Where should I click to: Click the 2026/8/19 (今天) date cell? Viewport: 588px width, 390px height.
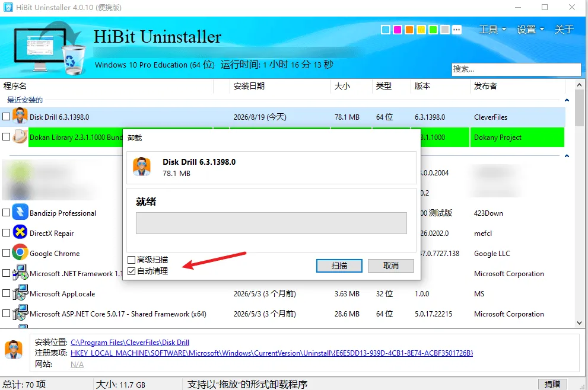(x=260, y=117)
